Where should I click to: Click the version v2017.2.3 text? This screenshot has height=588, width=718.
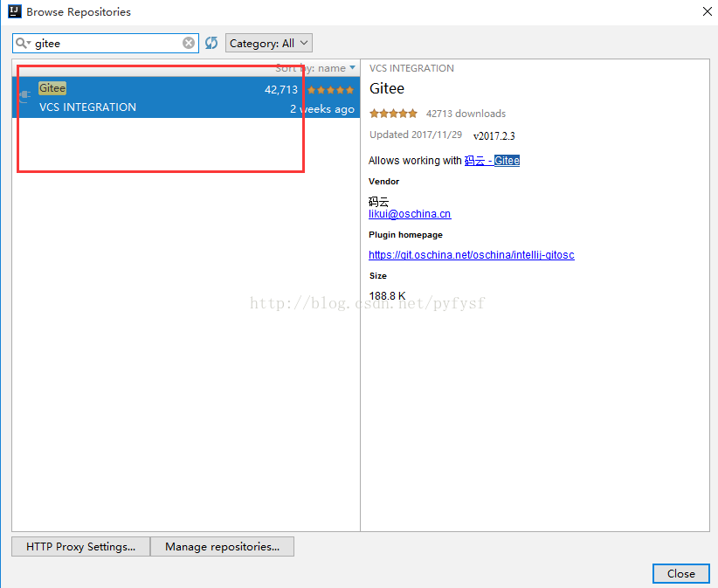click(494, 136)
